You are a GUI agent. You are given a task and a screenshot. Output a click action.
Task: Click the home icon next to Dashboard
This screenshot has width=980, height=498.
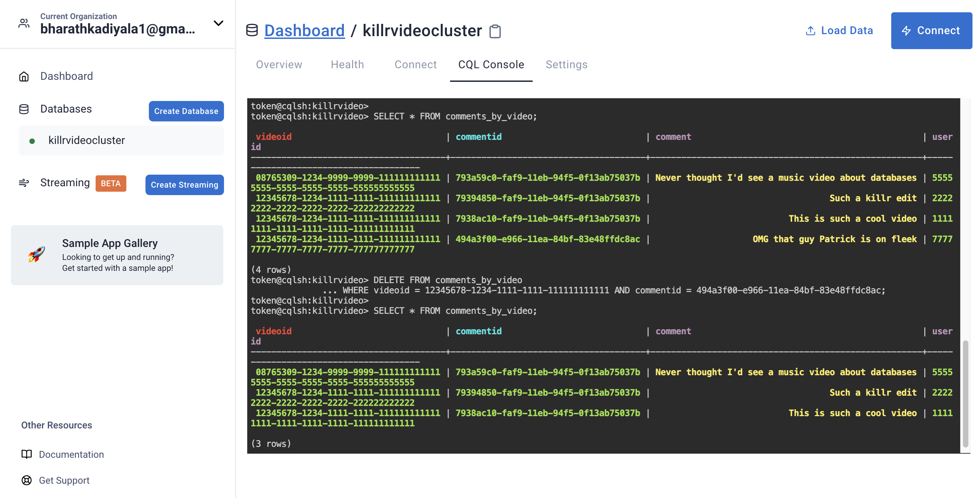24,76
